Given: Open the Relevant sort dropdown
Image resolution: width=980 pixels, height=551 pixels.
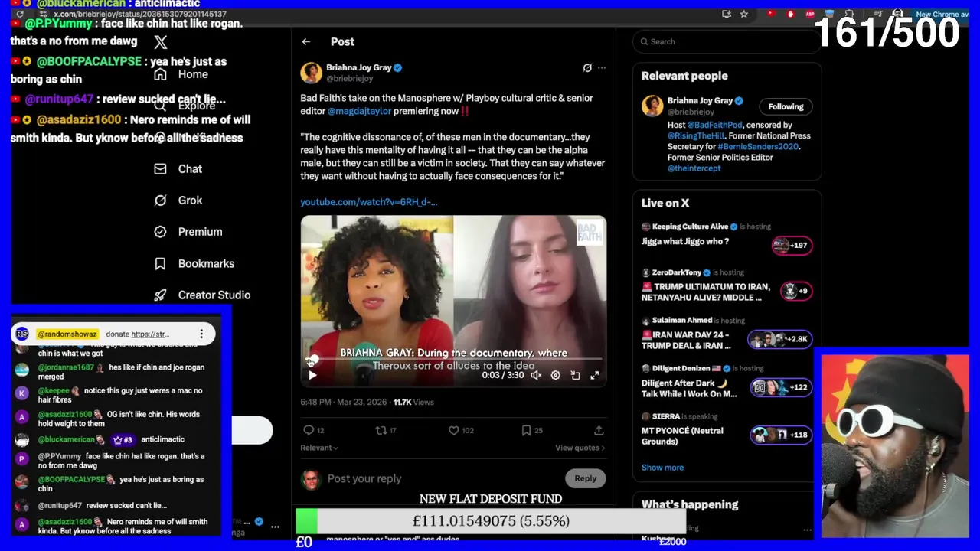Looking at the screenshot, I should pos(319,448).
